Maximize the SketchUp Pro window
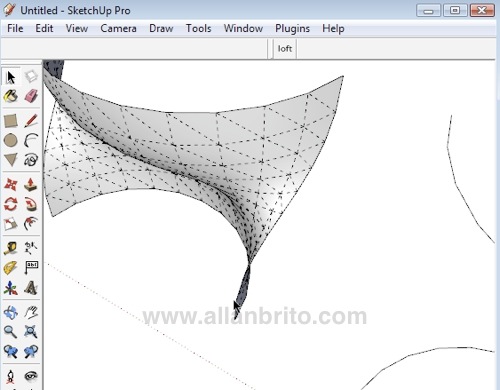The image size is (500, 390). [x=455, y=10]
